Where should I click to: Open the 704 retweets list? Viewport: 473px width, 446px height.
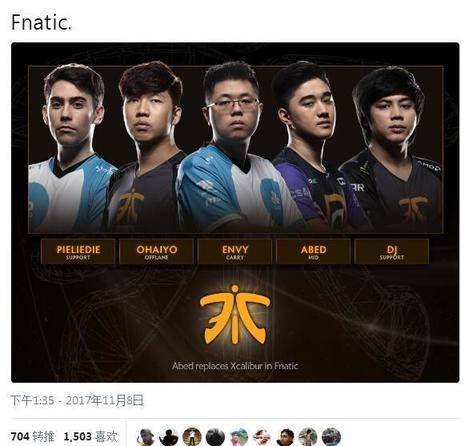pos(33,436)
